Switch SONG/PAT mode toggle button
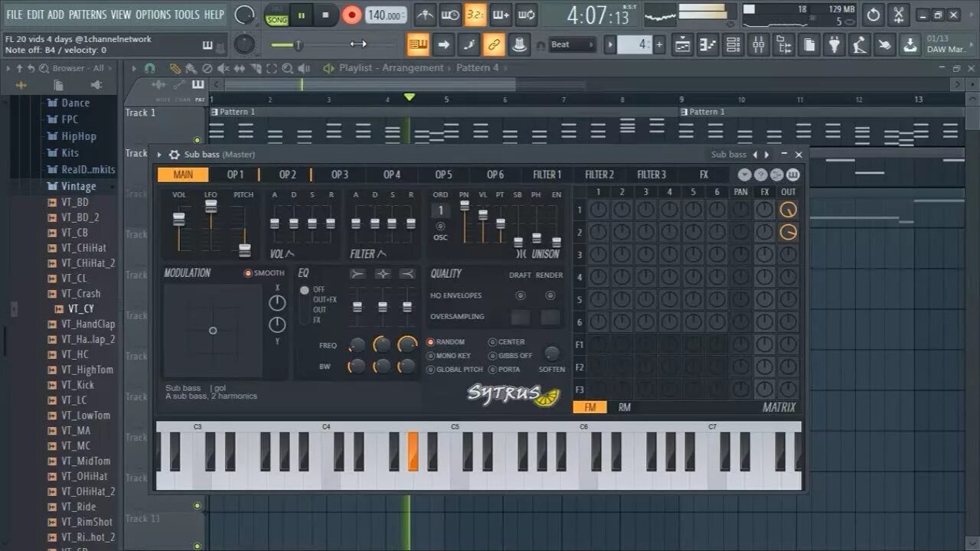The width and height of the screenshot is (980, 551). [276, 15]
